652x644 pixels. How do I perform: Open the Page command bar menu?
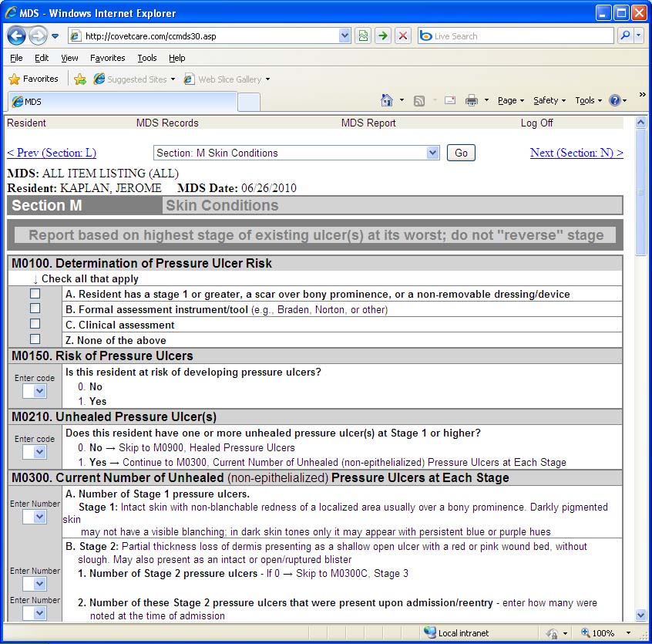click(511, 100)
